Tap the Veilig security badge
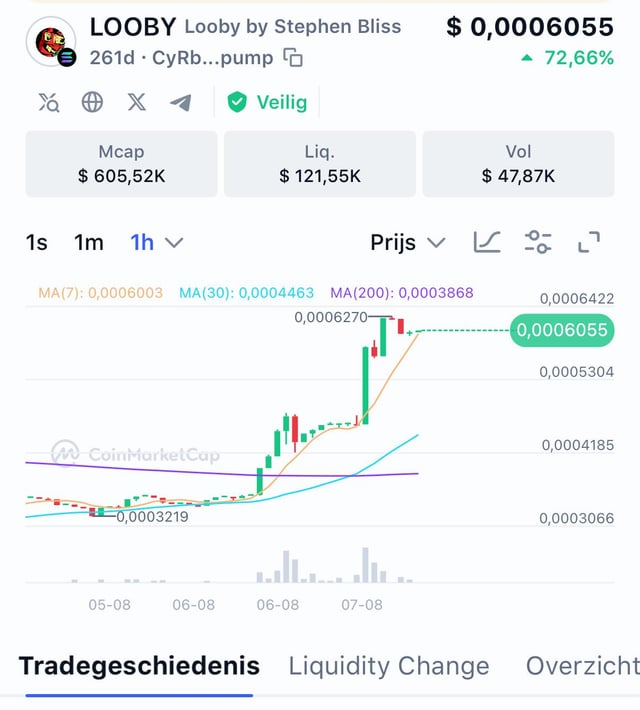The width and height of the screenshot is (640, 710). (266, 102)
